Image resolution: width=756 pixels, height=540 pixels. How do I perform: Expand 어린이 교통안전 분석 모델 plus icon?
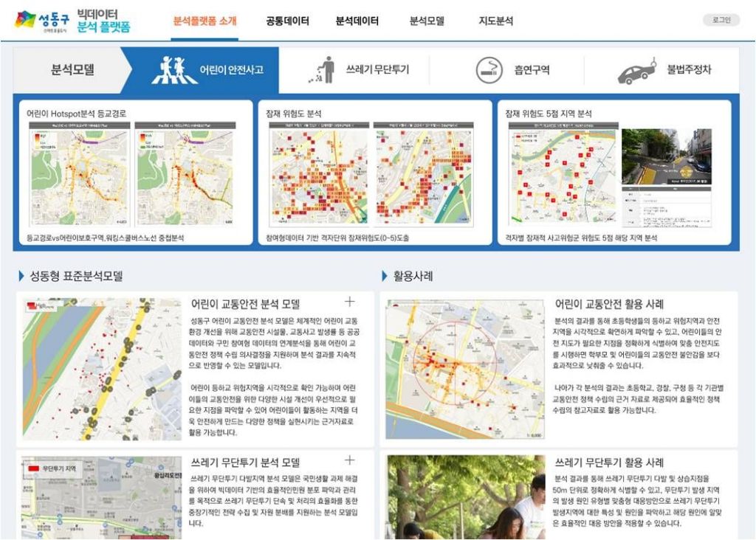pos(349,301)
